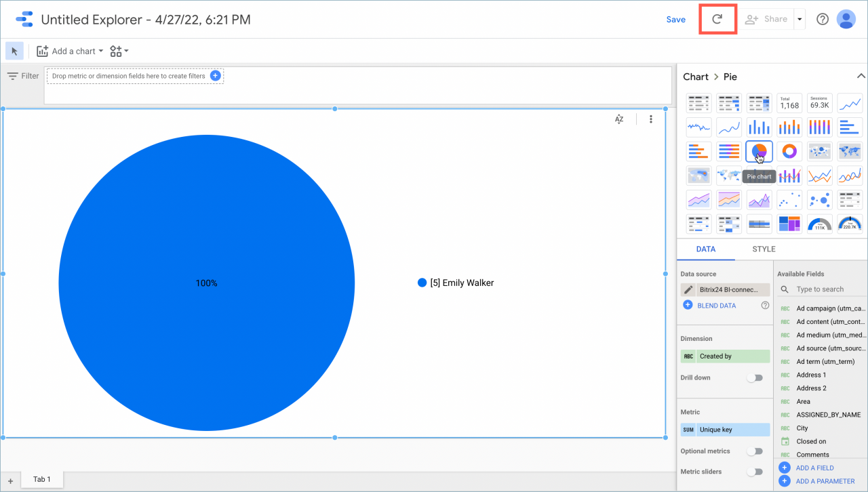Viewport: 868px width, 492px height.
Task: Open community visualizations and components dropdown
Action: [119, 51]
